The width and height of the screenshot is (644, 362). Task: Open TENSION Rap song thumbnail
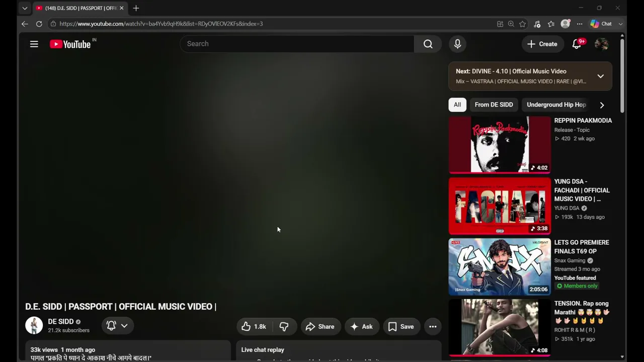pos(500,327)
